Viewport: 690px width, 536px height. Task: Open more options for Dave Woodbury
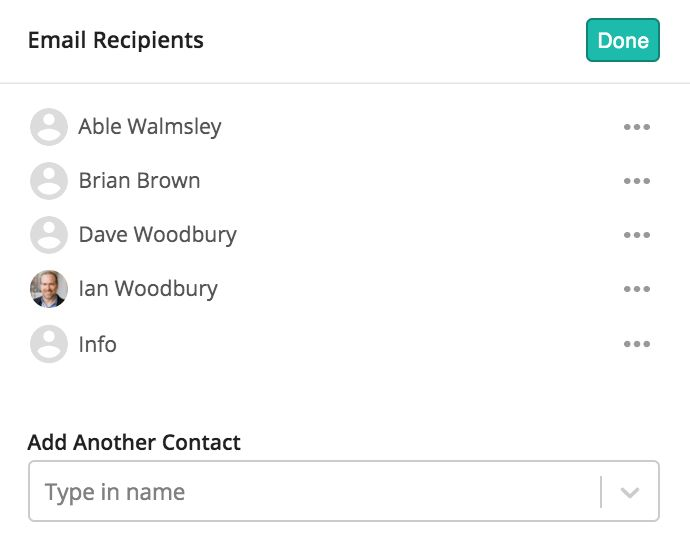tap(637, 235)
